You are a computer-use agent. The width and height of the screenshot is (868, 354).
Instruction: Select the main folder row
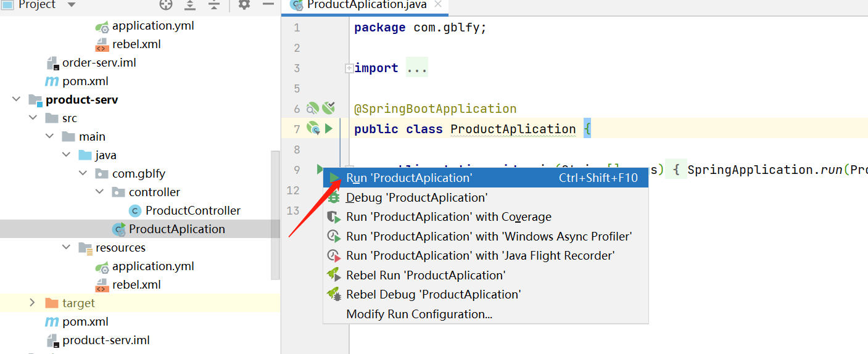pyautogui.click(x=92, y=136)
